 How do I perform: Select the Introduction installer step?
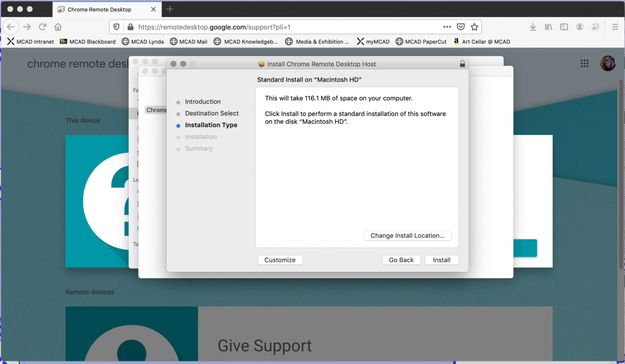pos(203,102)
